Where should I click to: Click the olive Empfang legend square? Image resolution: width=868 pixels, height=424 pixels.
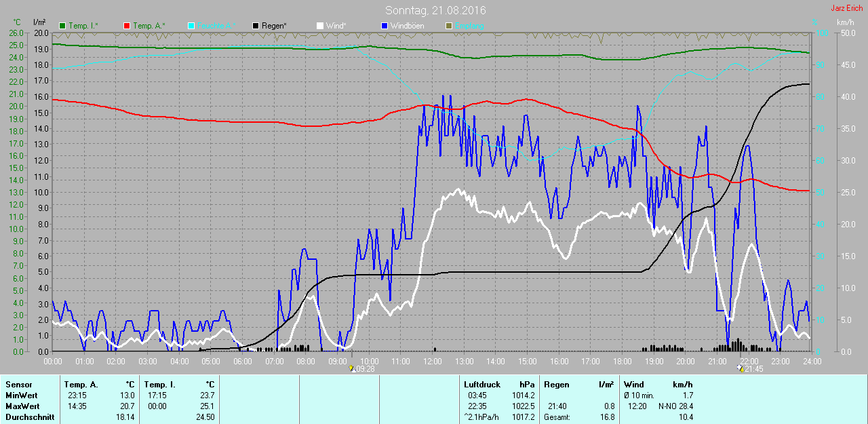448,26
